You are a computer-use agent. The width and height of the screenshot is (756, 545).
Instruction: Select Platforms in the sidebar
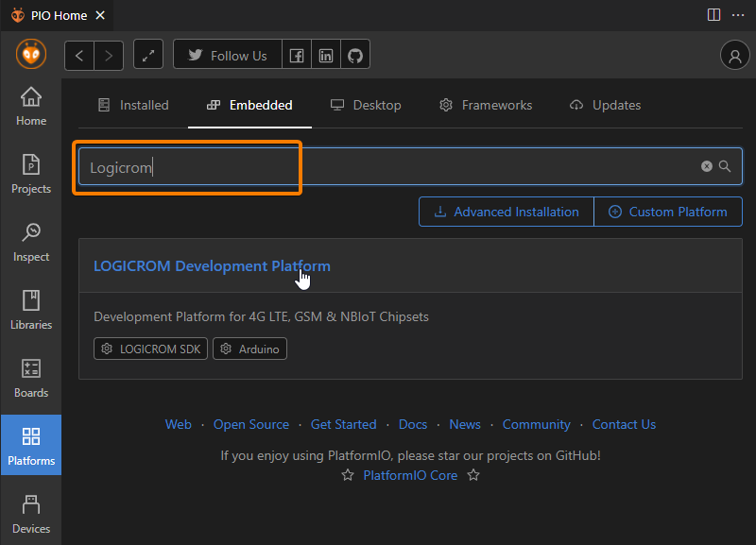click(31, 445)
